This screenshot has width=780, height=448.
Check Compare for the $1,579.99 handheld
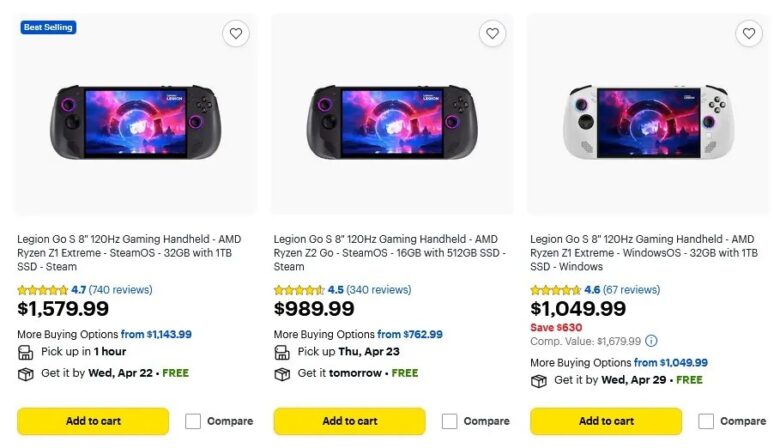pos(193,421)
